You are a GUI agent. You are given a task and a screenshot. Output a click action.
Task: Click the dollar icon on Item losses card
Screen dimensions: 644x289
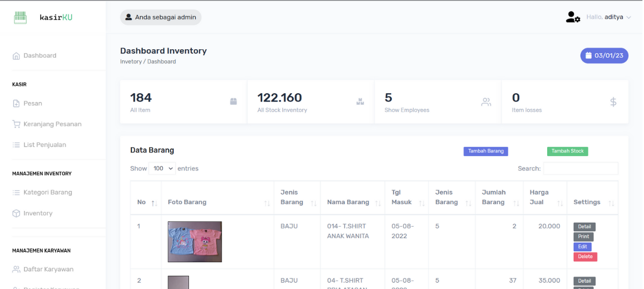click(x=613, y=102)
